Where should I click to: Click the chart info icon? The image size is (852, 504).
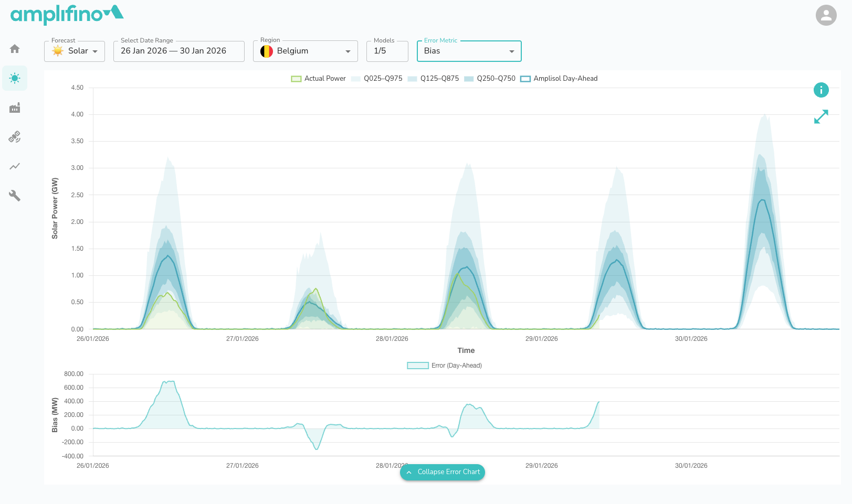(821, 90)
